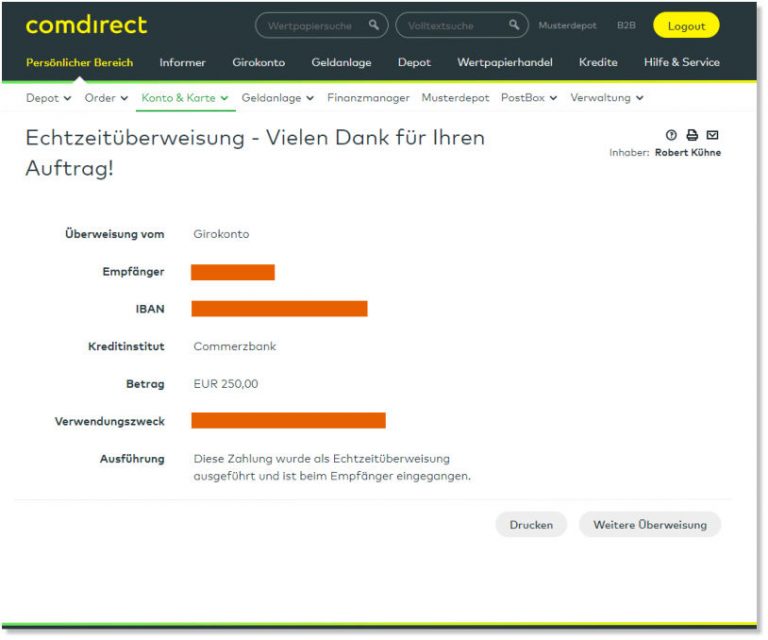Click the Drucken button
The image size is (768, 640).
[531, 525]
